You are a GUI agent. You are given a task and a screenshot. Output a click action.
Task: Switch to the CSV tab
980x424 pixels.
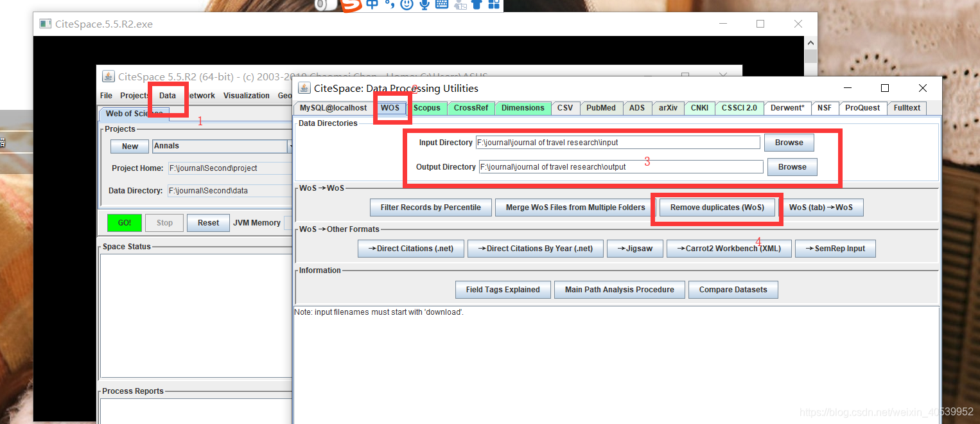tap(565, 108)
